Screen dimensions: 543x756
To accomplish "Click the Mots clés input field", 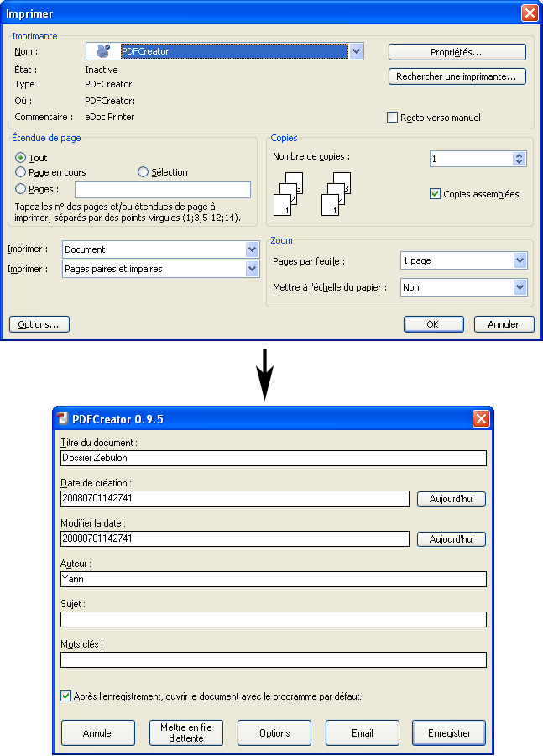I will point(274,659).
